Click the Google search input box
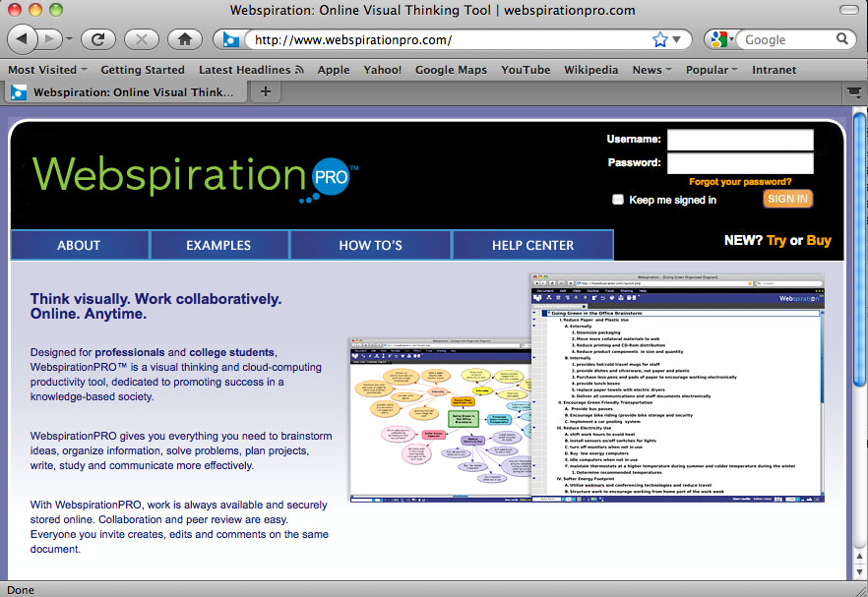The image size is (868, 597). point(787,40)
